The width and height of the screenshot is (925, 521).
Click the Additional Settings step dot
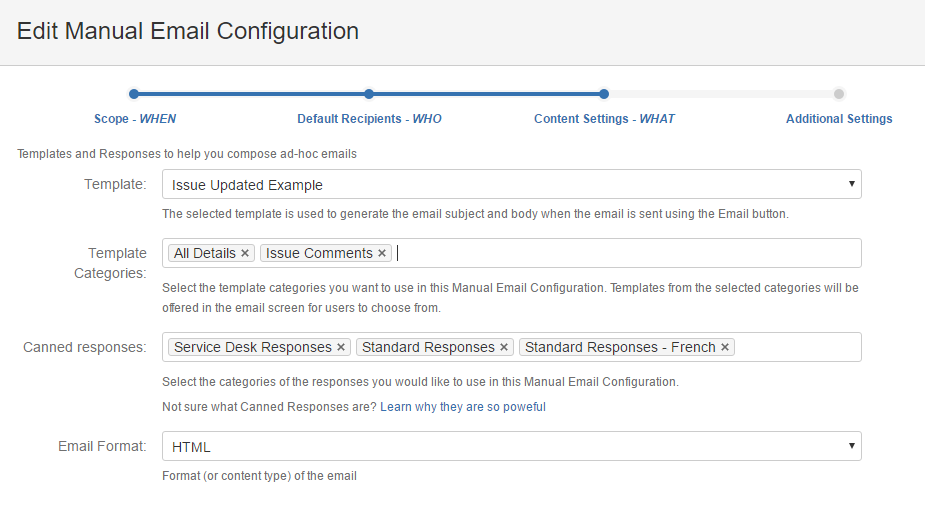(x=839, y=94)
